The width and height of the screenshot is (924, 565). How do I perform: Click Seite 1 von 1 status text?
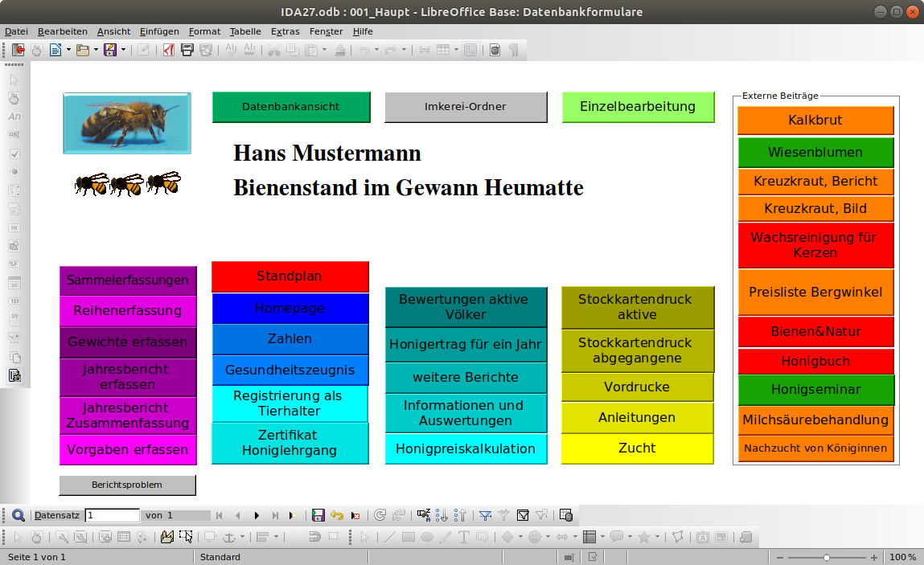tap(36, 557)
